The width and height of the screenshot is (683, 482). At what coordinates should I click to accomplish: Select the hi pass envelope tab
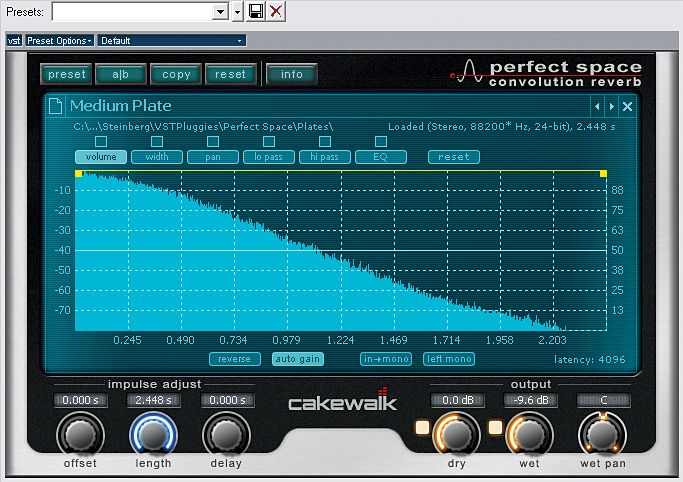tap(325, 157)
